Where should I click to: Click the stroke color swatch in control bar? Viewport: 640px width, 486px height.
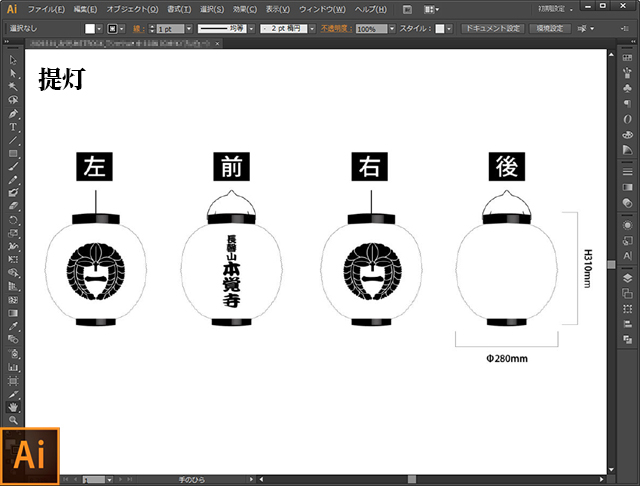click(x=112, y=29)
